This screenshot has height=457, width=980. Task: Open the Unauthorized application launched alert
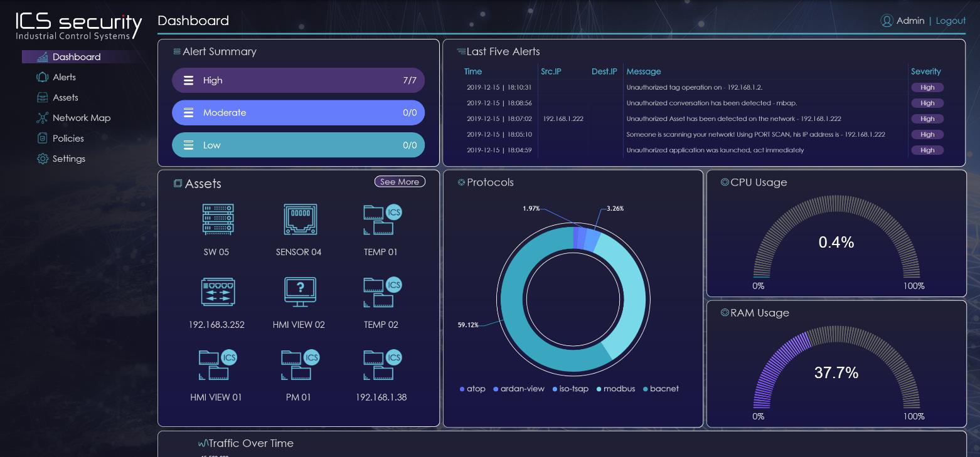click(x=715, y=150)
